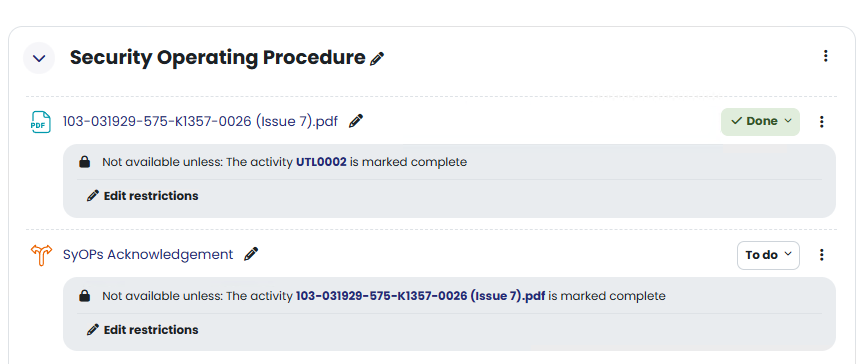Screen dimensions: 862x364
Task: Open the SyOPs Acknowledgement activity
Action: pos(148,255)
